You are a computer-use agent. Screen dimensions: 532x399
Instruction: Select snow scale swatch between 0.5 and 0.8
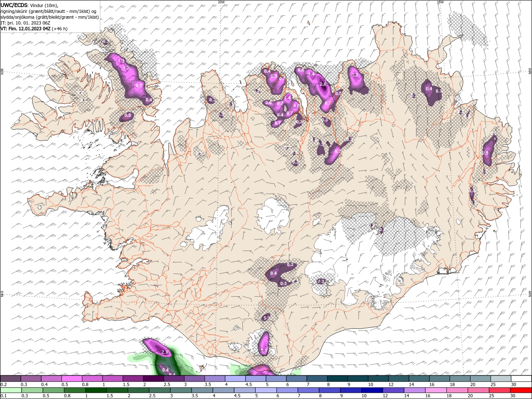point(71,379)
